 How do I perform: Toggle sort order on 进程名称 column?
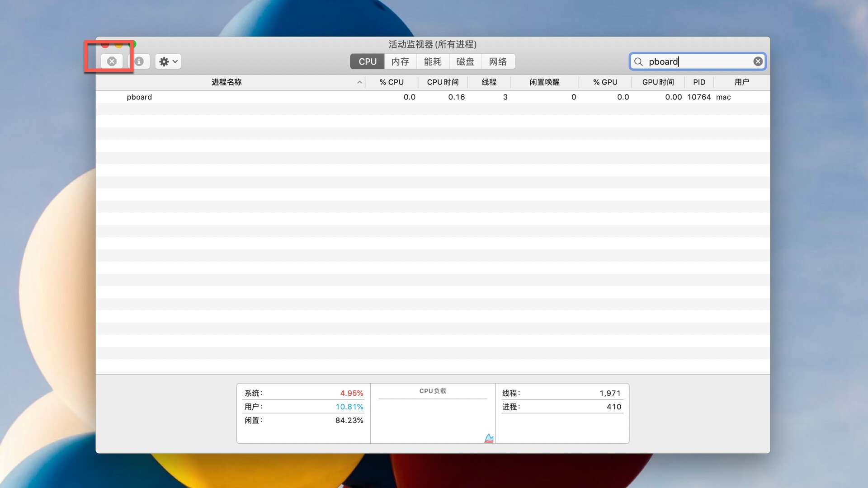click(x=226, y=82)
